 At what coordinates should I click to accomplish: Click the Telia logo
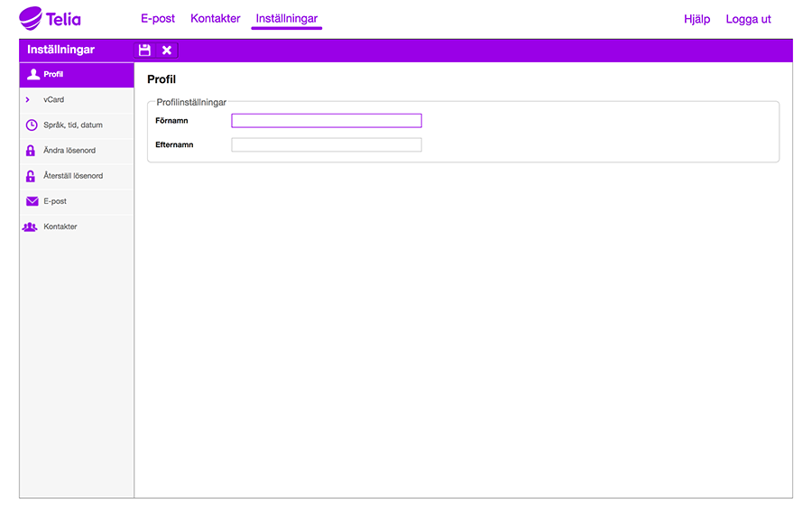coord(51,18)
